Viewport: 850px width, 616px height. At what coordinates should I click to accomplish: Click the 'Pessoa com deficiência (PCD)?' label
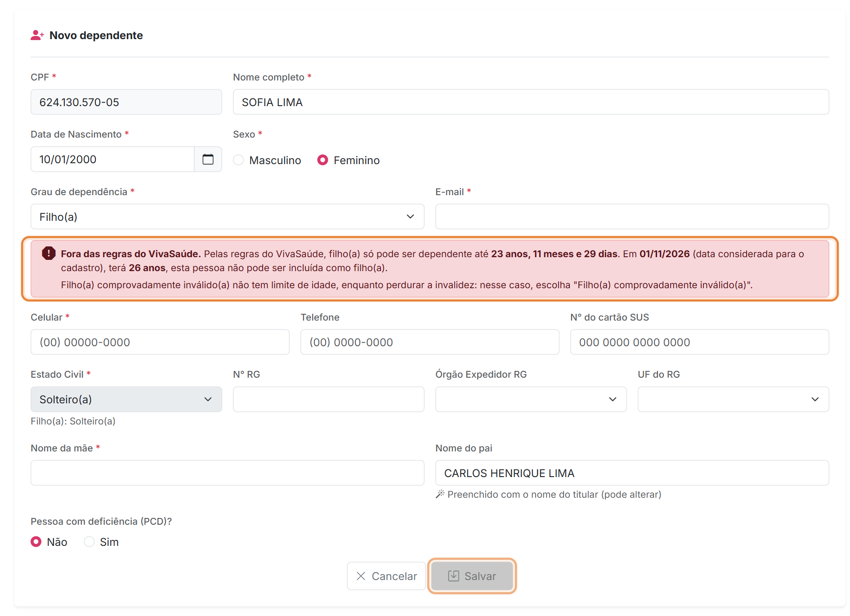click(x=101, y=522)
